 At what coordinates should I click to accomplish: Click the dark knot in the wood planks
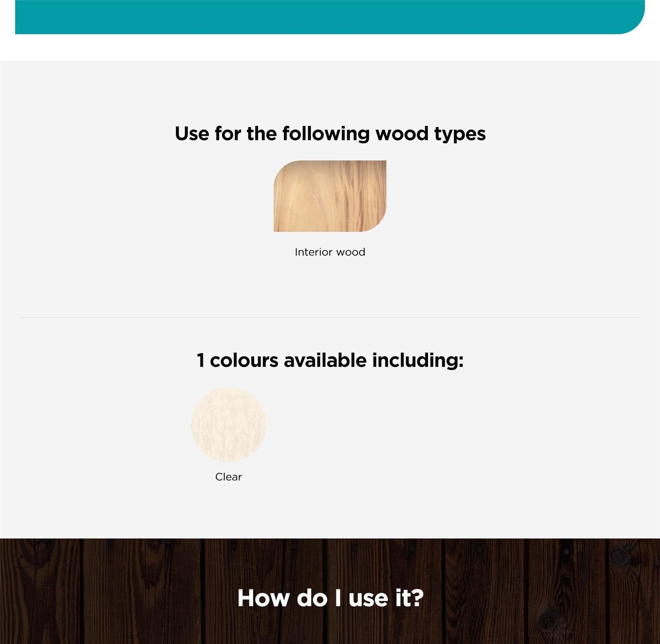[x=547, y=620]
